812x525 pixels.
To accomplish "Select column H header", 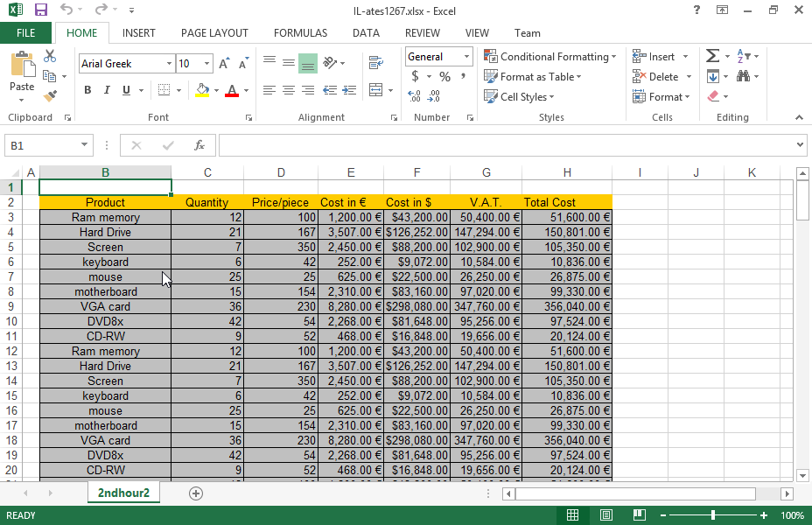I will pos(567,172).
